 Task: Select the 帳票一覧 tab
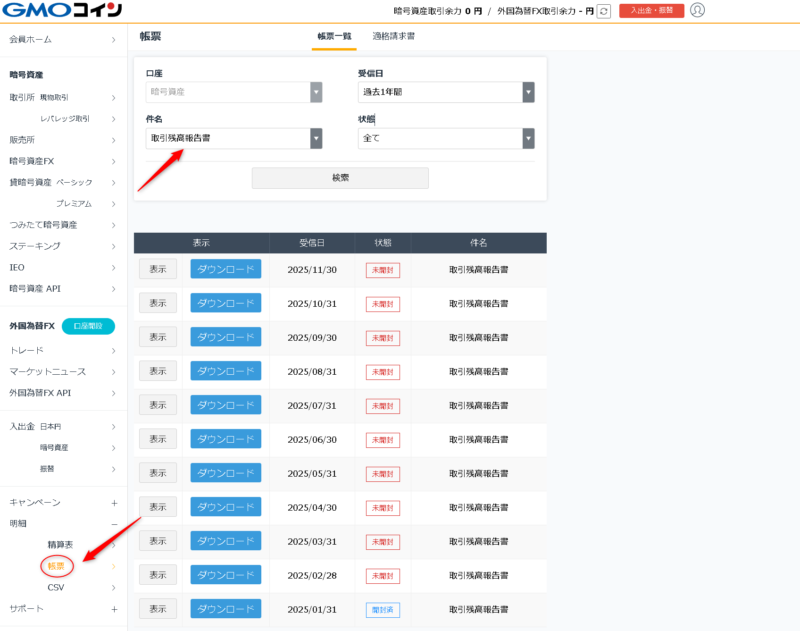coord(334,36)
